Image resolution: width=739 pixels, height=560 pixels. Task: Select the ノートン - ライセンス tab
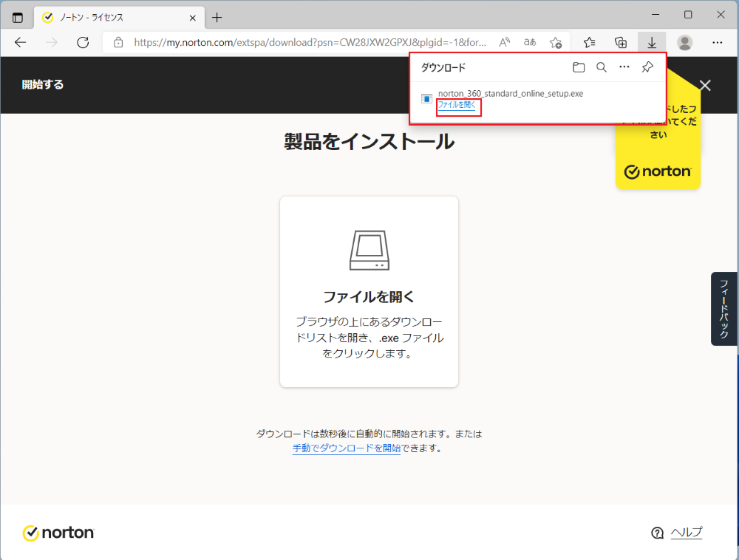[x=119, y=18]
